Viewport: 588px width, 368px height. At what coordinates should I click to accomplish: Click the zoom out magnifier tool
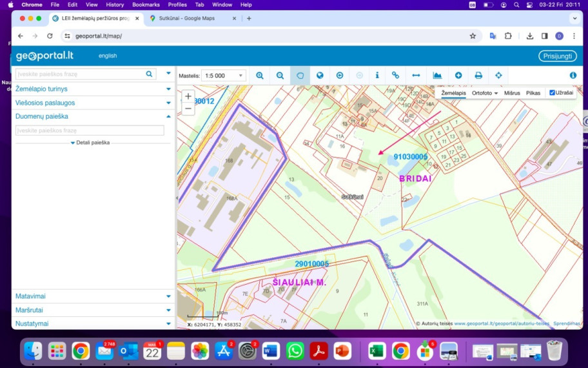coord(280,76)
